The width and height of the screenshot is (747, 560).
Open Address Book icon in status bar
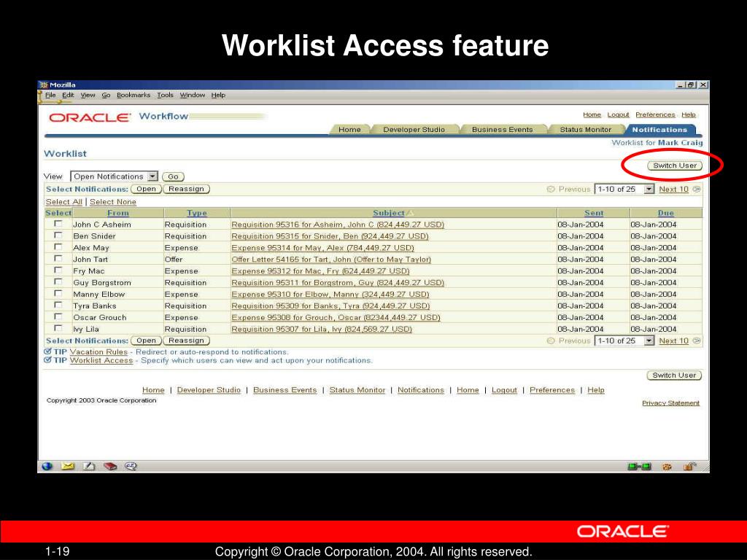click(x=110, y=466)
